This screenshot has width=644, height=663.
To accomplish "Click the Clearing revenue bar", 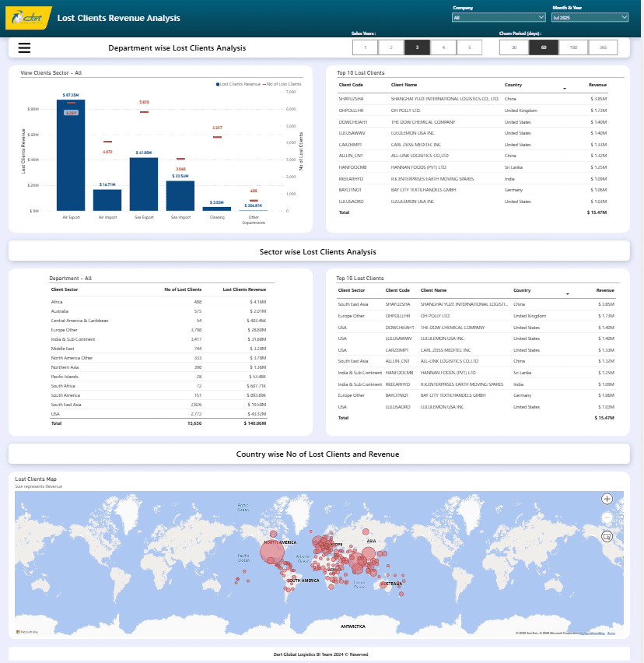I will coord(217,209).
